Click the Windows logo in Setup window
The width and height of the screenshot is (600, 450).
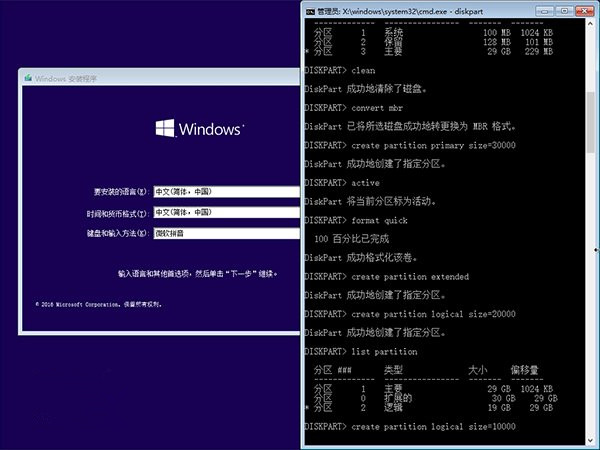199,128
